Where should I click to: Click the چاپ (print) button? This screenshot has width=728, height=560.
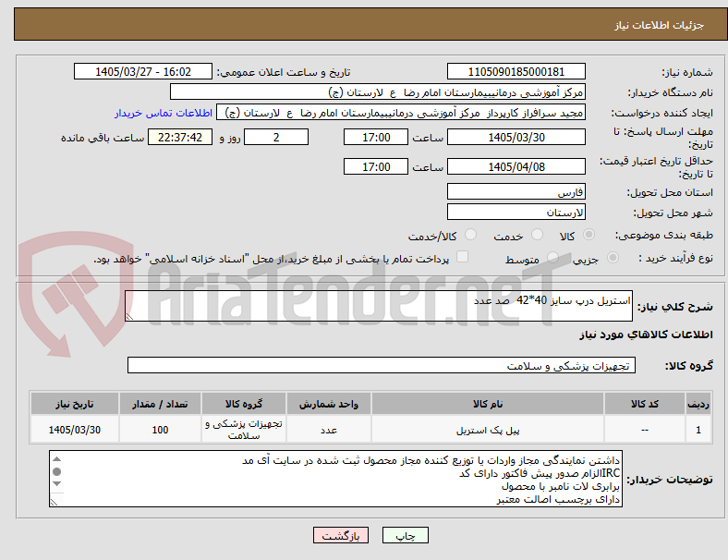click(406, 535)
